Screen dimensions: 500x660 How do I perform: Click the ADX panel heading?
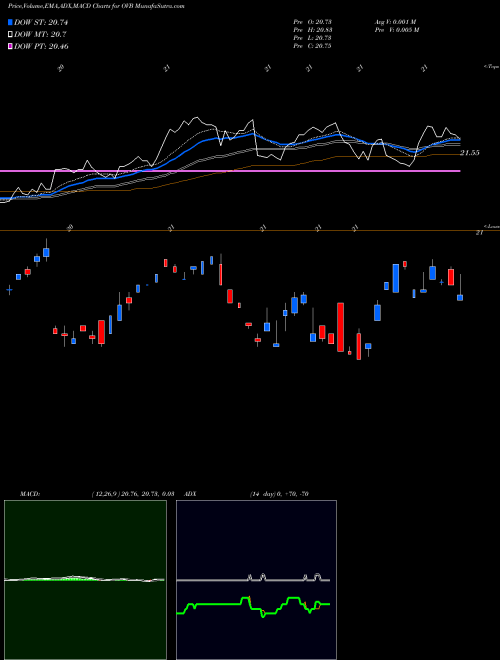coord(191,494)
